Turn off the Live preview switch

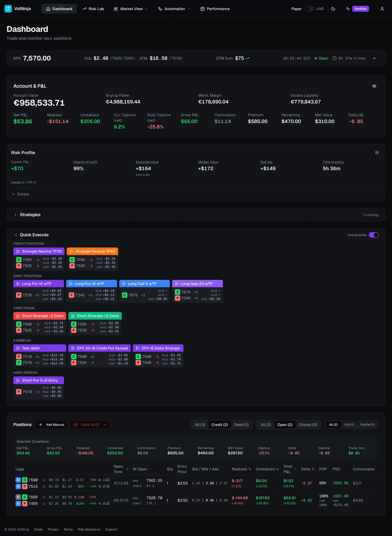point(374,235)
